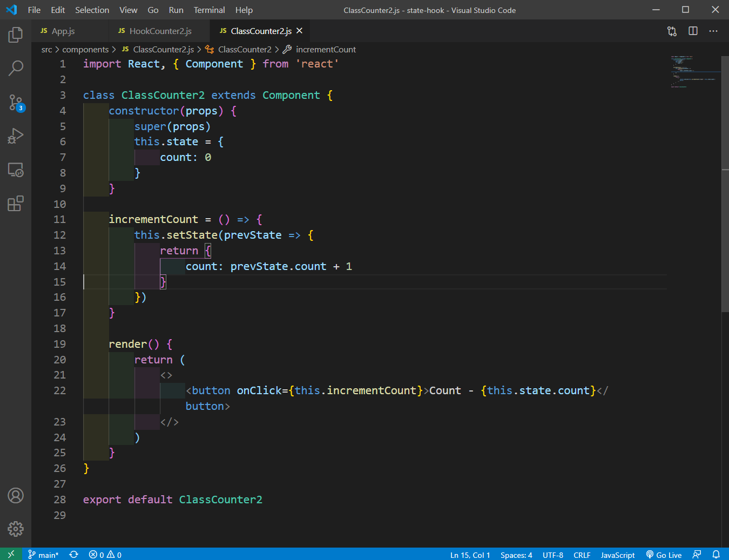Screen dimensions: 729x560
Task: Click the src breadcrumb
Action: click(x=47, y=49)
